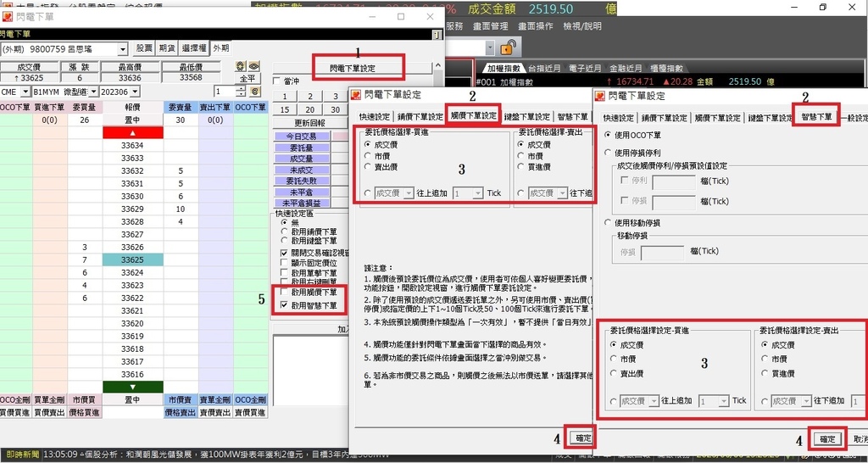Image resolution: width=868 pixels, height=463 pixels.
Task: Click 確定 in the 智慧下單 dialog
Action: point(827,439)
